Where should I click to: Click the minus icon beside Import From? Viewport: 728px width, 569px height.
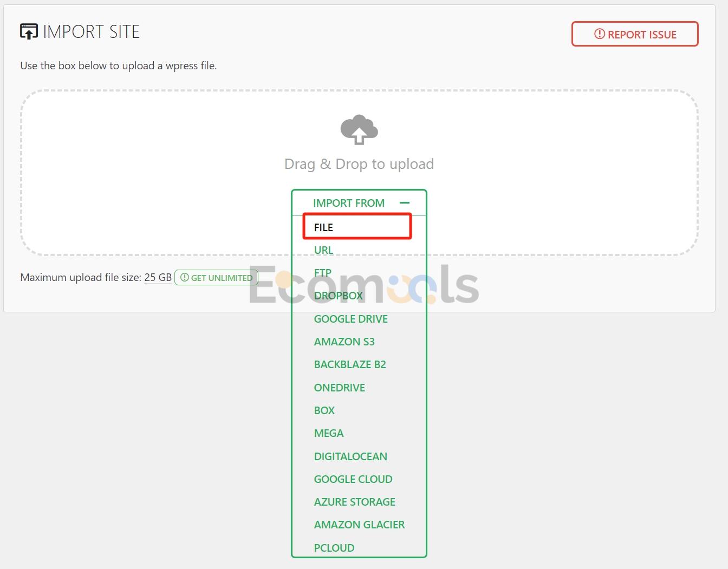[404, 203]
